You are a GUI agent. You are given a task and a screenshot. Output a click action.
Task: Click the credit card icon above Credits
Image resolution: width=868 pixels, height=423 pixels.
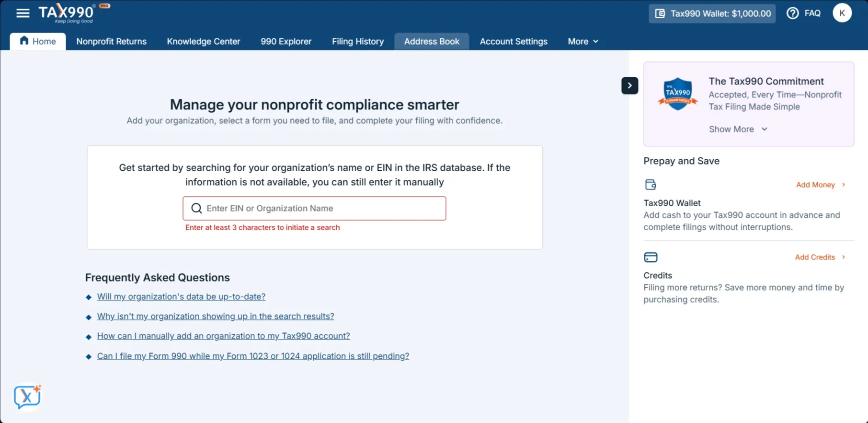pyautogui.click(x=651, y=257)
